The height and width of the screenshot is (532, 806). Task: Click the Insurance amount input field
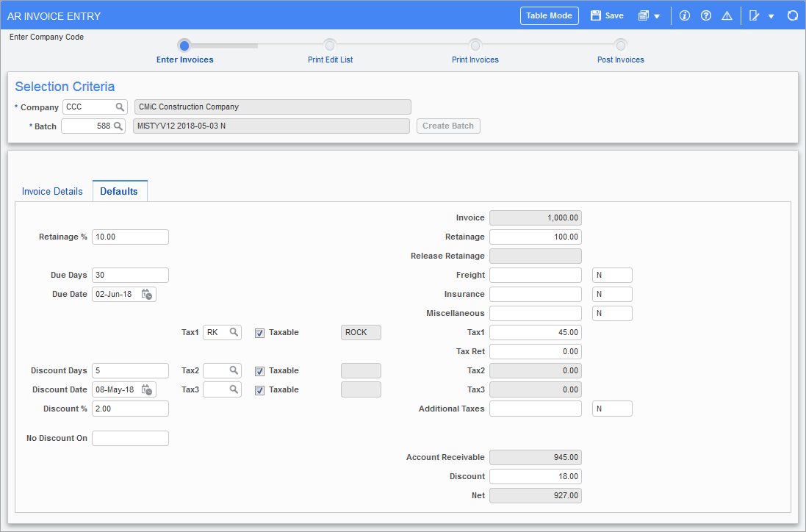click(536, 295)
